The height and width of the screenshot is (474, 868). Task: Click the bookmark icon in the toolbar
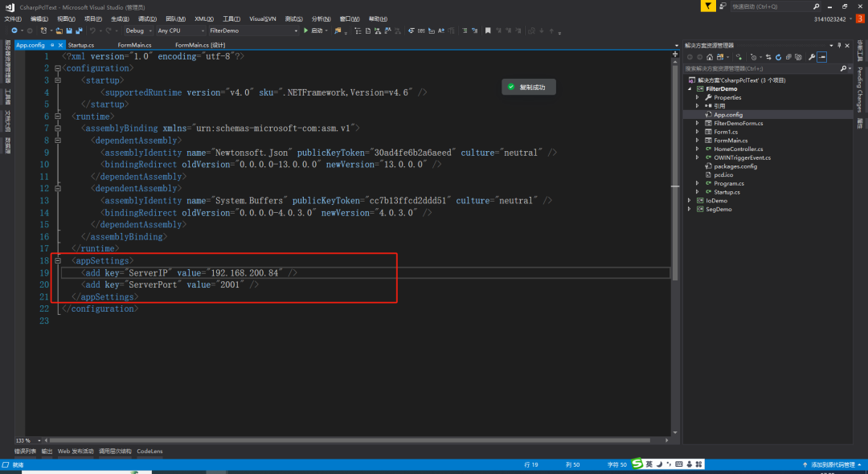(487, 31)
